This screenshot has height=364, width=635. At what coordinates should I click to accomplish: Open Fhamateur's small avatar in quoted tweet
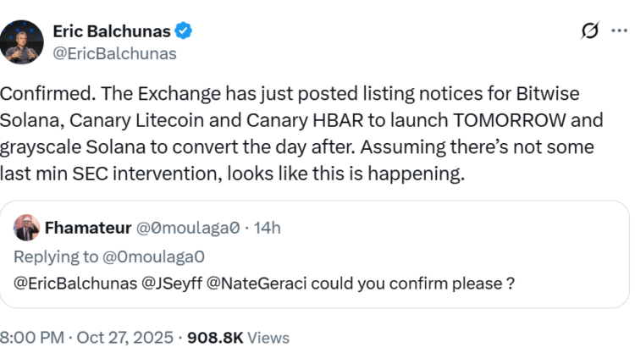tap(27, 228)
